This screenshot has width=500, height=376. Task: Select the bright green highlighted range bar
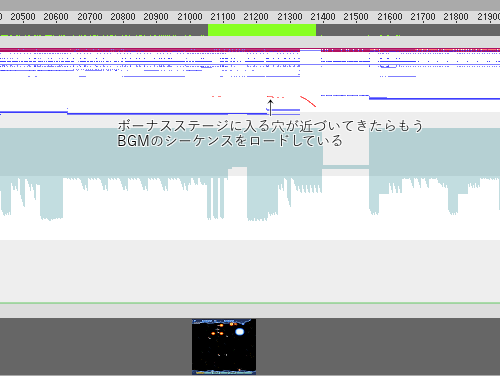(x=262, y=30)
